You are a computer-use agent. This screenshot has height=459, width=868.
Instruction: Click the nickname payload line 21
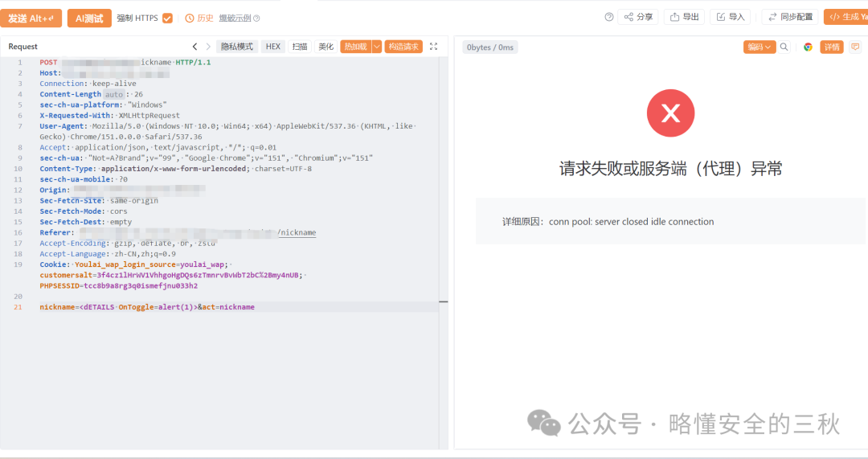147,307
